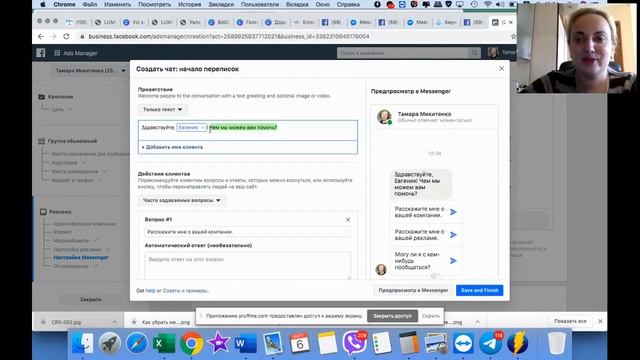640x360 pixels.
Task: Click Закрыть доступ in screen sharing bar
Action: pyautogui.click(x=392, y=316)
